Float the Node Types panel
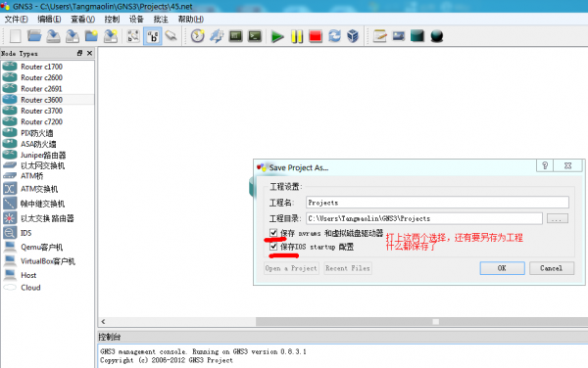The width and height of the screenshot is (588, 368). pos(79,53)
